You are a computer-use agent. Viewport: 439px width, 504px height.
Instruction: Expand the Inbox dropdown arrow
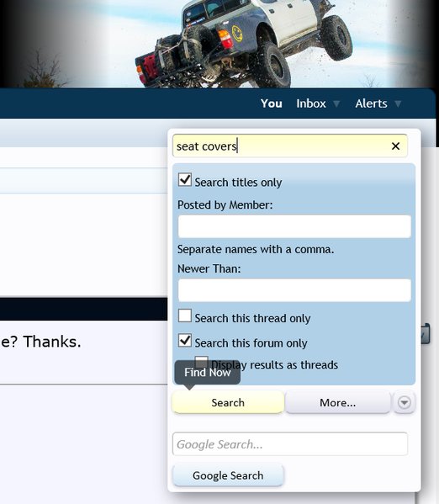click(x=336, y=103)
